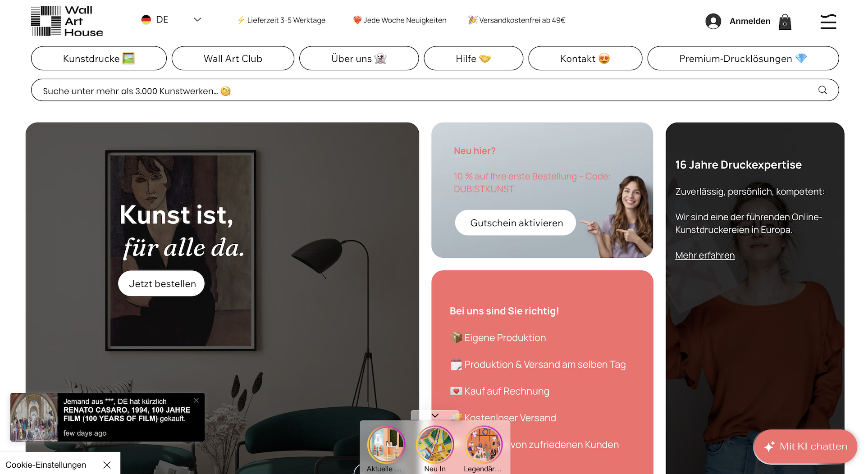This screenshot has width=868, height=474.
Task: Open the shopping cart bag icon
Action: point(785,22)
